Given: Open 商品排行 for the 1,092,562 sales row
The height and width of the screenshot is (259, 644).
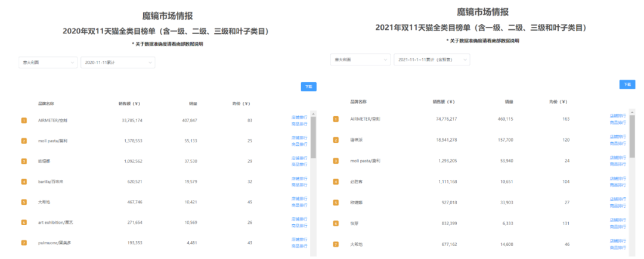Looking at the screenshot, I should 299,164.
